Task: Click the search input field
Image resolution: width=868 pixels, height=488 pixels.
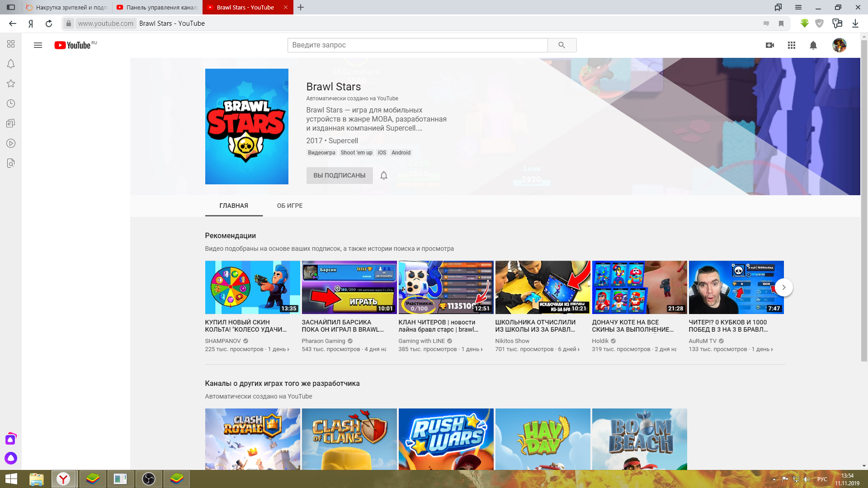Action: (417, 45)
